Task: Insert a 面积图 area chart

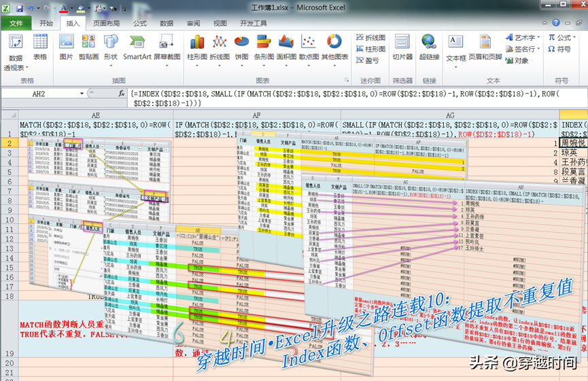Action: point(286,50)
